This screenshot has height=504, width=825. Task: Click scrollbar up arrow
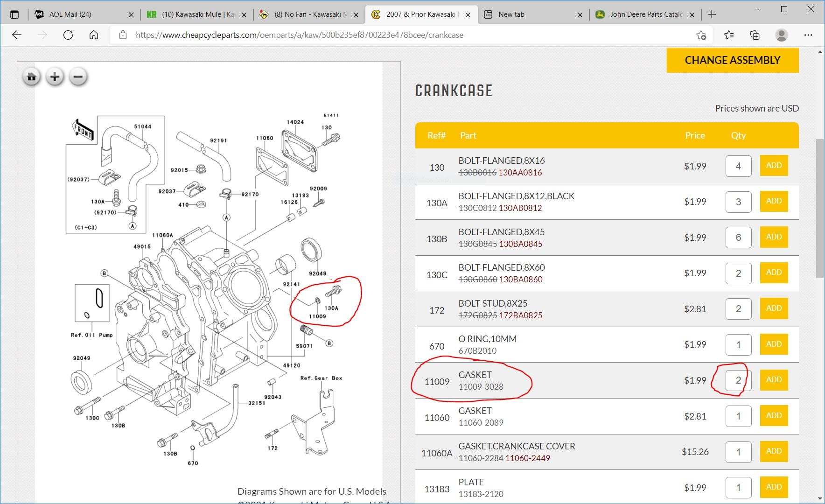tap(820, 52)
